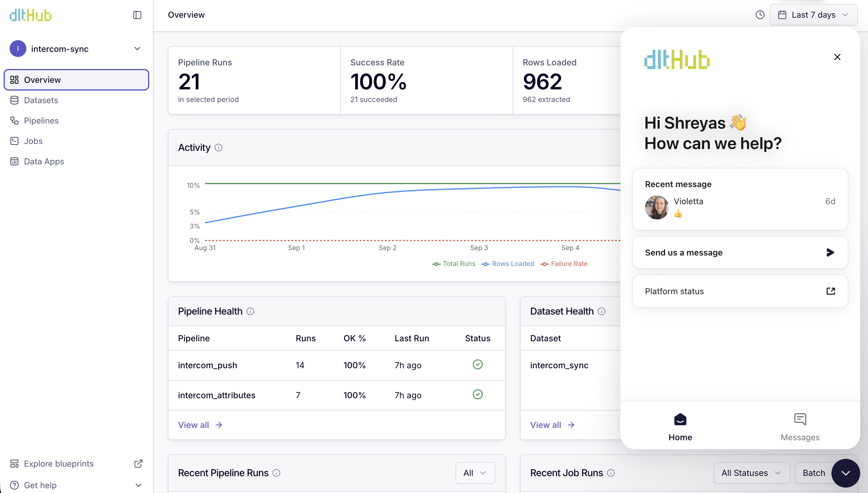Click Send us a message
The width and height of the screenshot is (868, 493).
point(740,252)
